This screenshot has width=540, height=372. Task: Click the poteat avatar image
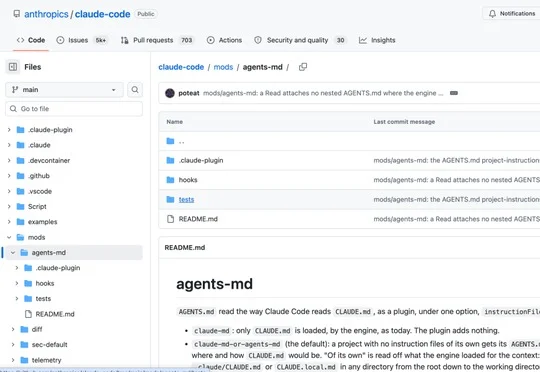[170, 93]
